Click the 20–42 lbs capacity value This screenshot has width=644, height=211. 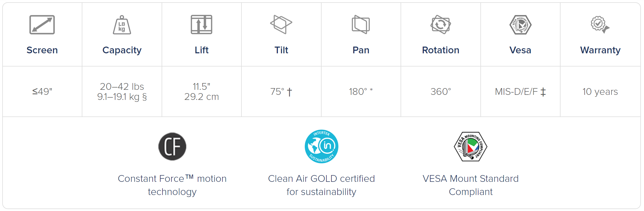click(122, 86)
